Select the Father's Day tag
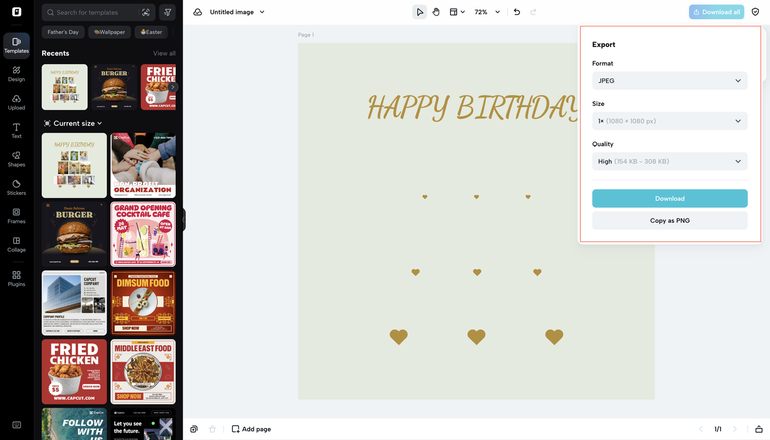 pos(63,32)
